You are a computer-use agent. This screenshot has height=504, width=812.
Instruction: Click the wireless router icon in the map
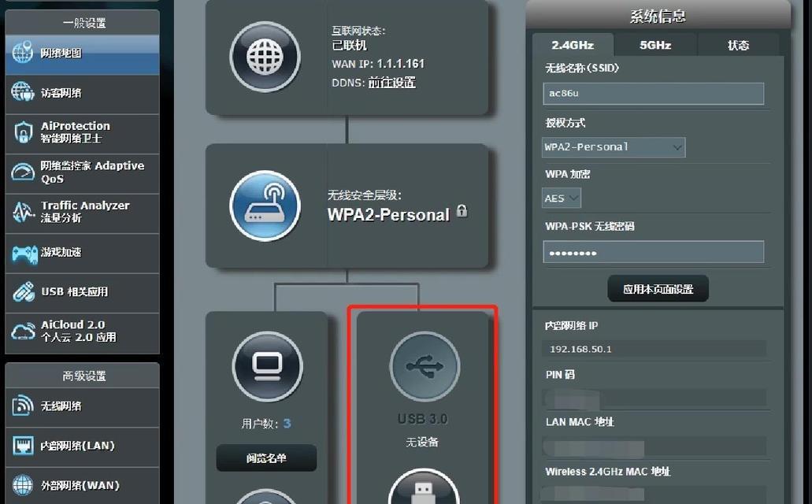click(265, 205)
